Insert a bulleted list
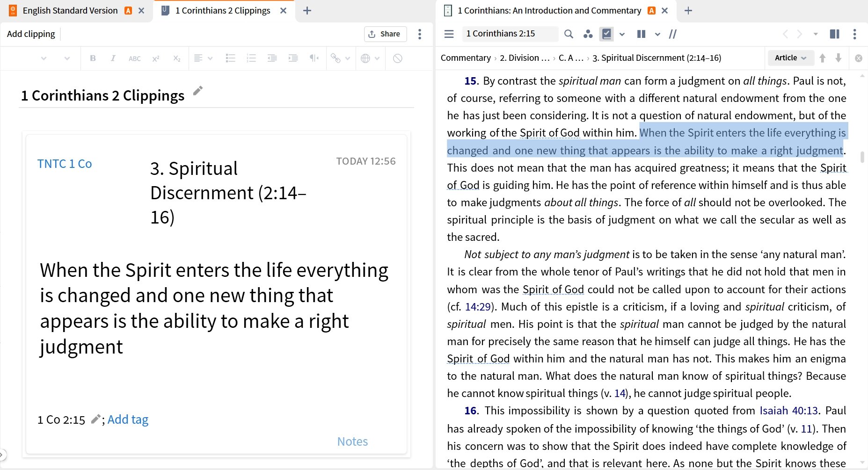 pyautogui.click(x=230, y=58)
